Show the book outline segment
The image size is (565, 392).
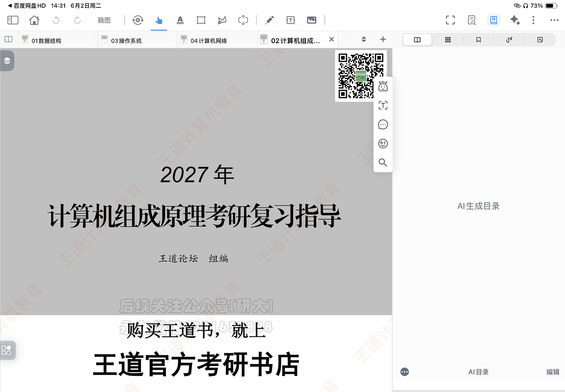click(x=417, y=40)
